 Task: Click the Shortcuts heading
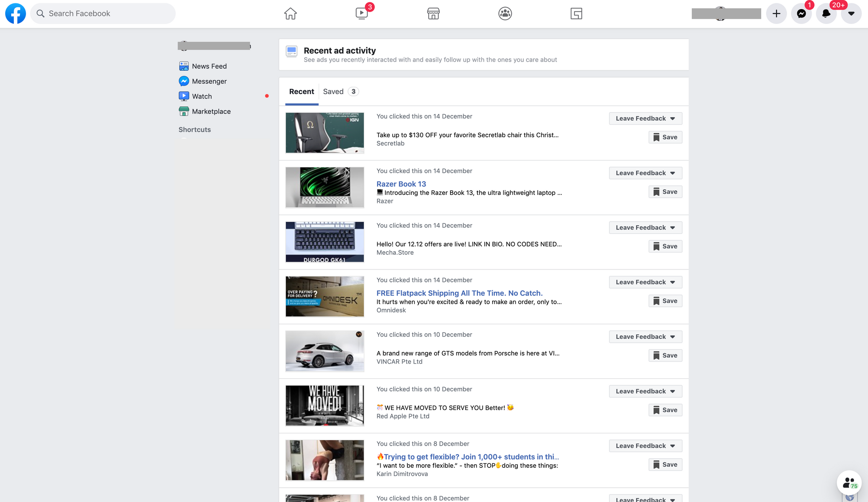(x=194, y=130)
